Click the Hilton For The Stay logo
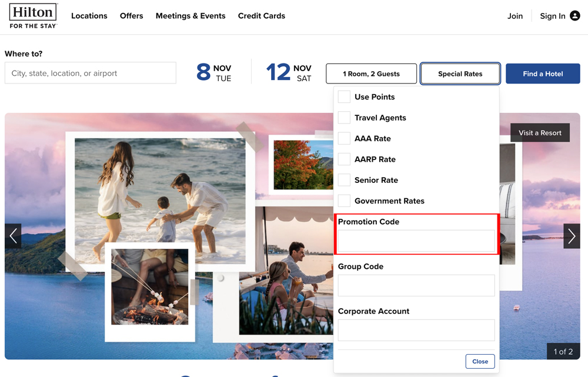 click(x=34, y=16)
